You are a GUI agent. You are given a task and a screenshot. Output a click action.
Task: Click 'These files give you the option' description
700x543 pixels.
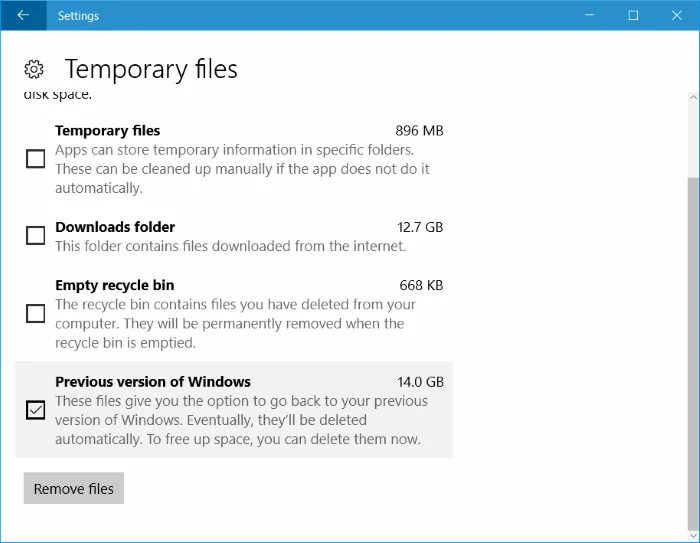pos(242,420)
